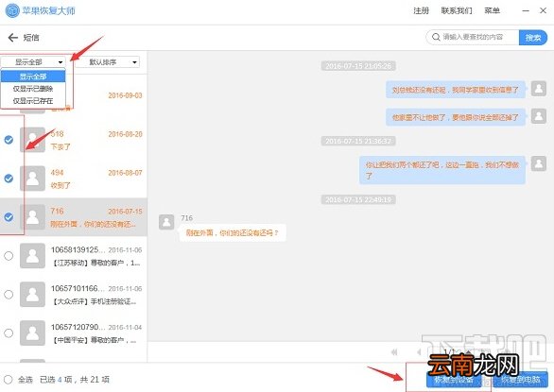Click avatar of the 中国平安 message row
This screenshot has width=554, height=392.
32,333
